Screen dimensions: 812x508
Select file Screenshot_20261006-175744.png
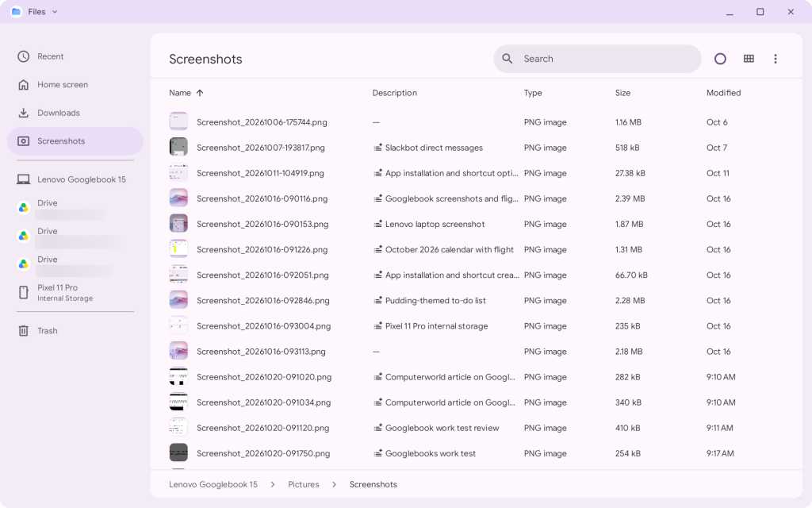(x=262, y=122)
